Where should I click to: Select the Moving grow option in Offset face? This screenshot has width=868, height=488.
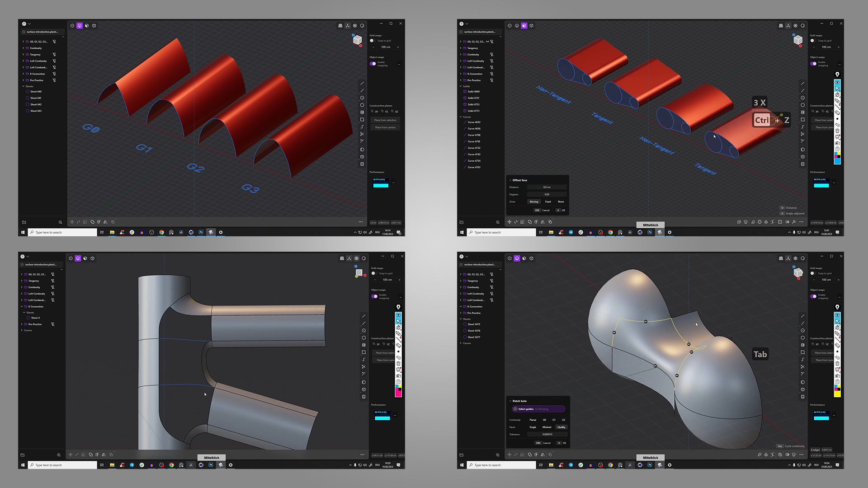tap(534, 202)
